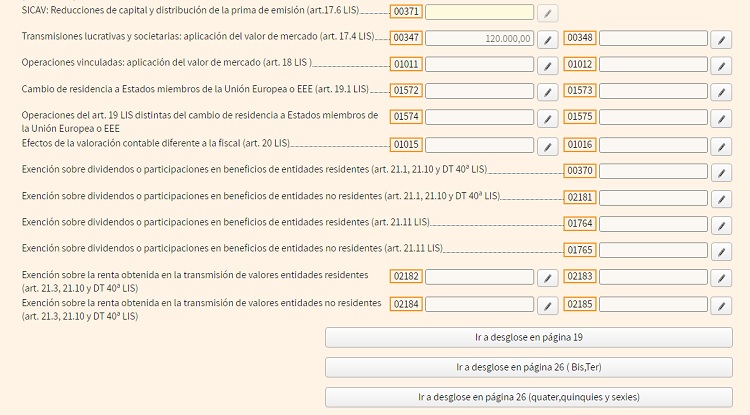
Task: Click the pencil icon for field 00371
Action: pyautogui.click(x=548, y=13)
